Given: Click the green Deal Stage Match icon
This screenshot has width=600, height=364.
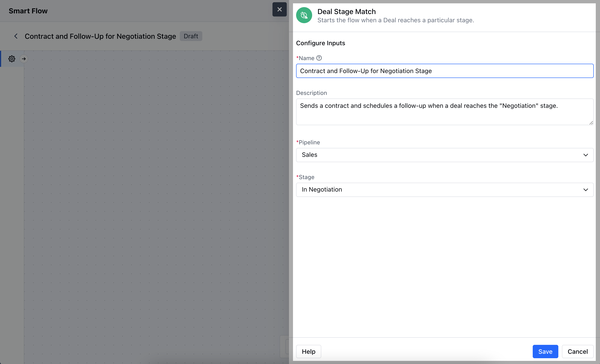Looking at the screenshot, I should point(304,15).
